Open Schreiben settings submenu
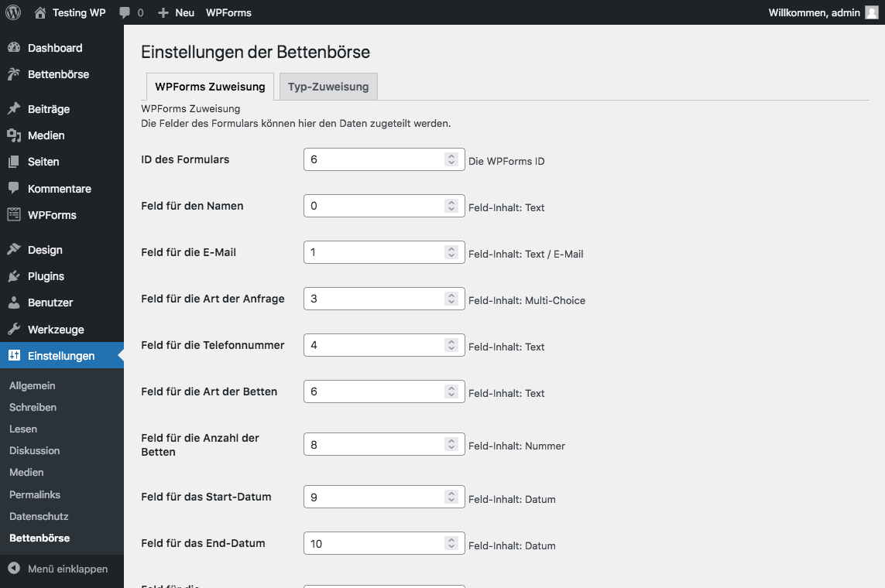This screenshot has width=885, height=588. coord(33,407)
